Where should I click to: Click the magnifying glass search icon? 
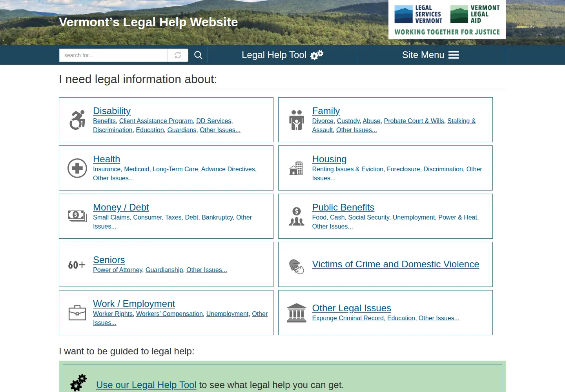click(x=198, y=55)
